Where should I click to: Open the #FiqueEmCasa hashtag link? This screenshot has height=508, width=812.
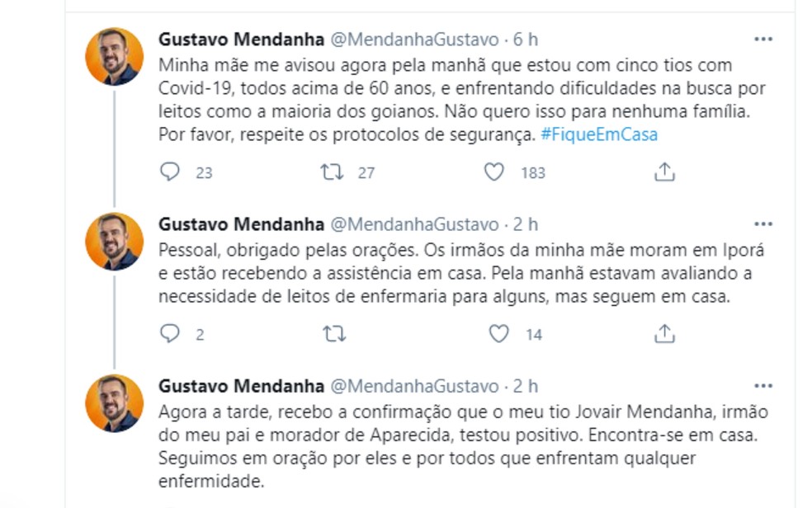(599, 134)
